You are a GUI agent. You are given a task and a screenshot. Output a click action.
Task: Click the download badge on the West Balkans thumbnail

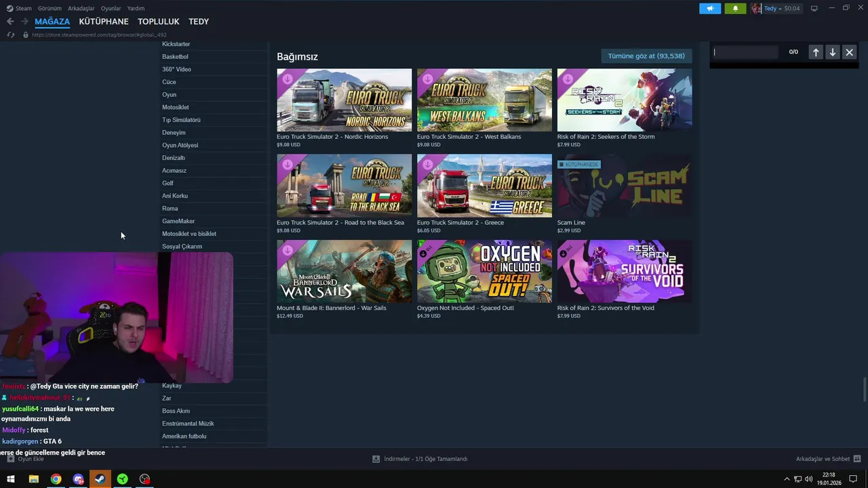[428, 79]
